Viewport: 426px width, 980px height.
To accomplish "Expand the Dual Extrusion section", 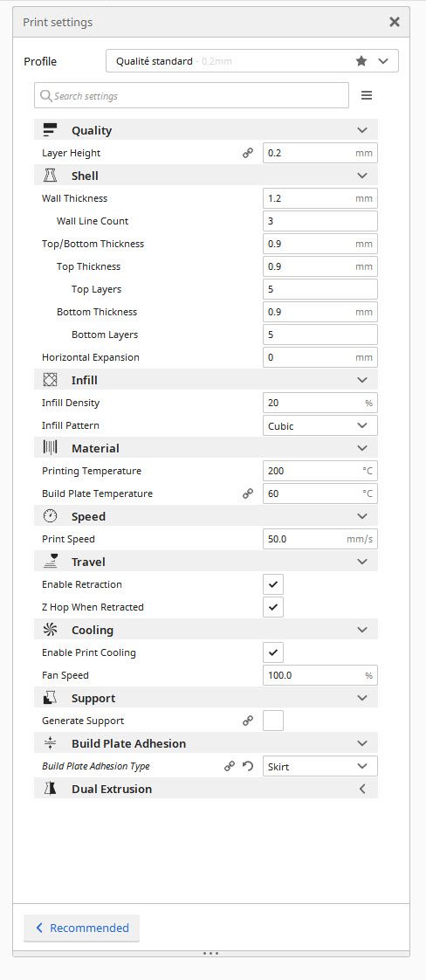I will click(x=206, y=789).
